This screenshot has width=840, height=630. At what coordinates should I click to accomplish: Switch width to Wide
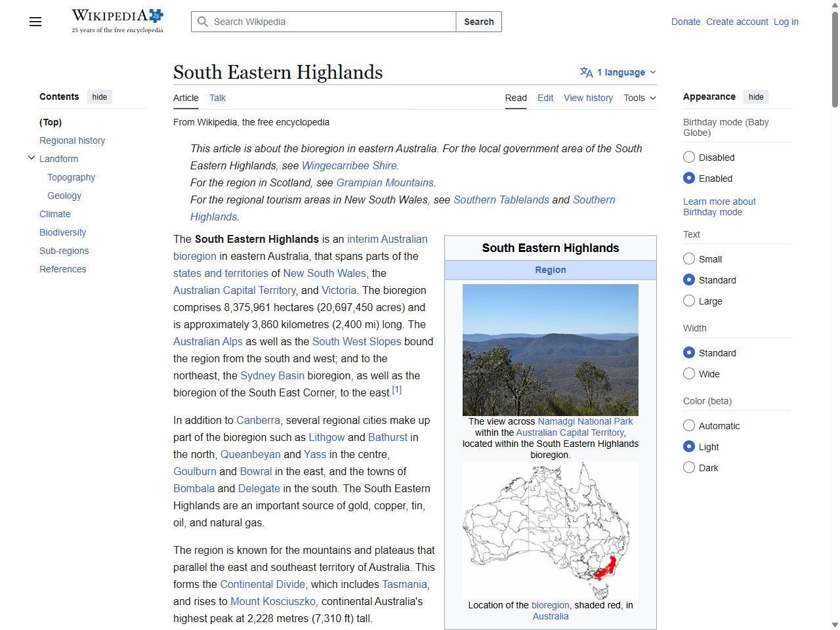tap(689, 373)
